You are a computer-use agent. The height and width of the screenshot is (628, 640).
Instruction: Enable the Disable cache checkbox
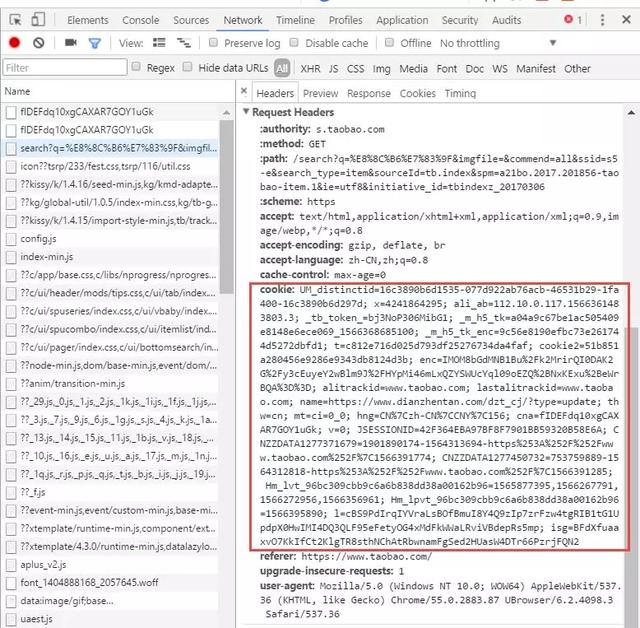[294, 42]
